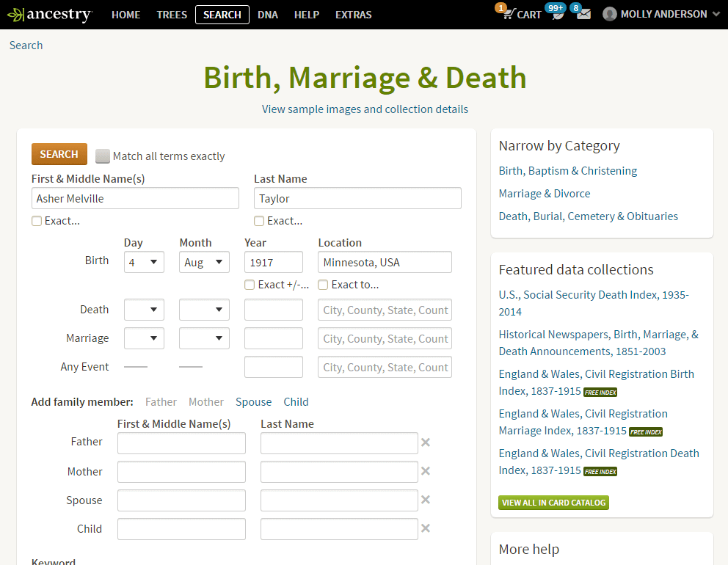Open England & Wales Civil Registration Birth Index
Image resolution: width=728 pixels, height=565 pixels.
pos(597,382)
